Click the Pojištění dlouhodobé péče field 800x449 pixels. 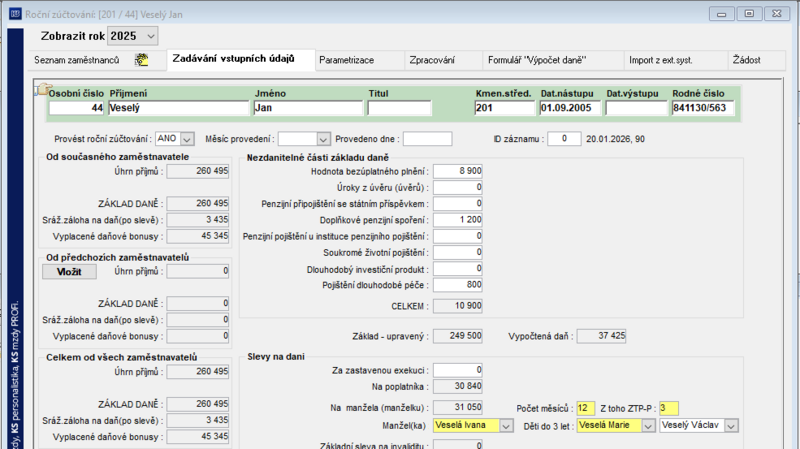(x=458, y=285)
